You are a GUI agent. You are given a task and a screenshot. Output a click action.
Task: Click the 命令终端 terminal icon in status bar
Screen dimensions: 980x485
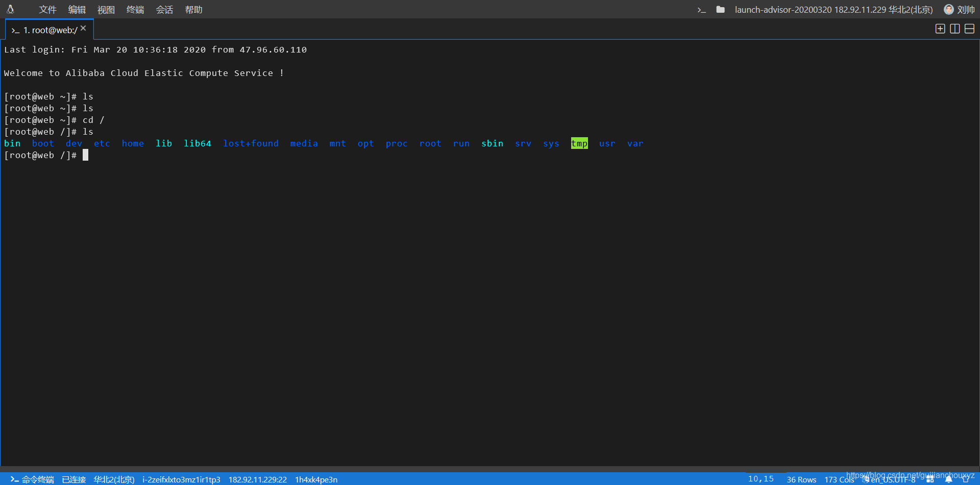[x=15, y=479]
